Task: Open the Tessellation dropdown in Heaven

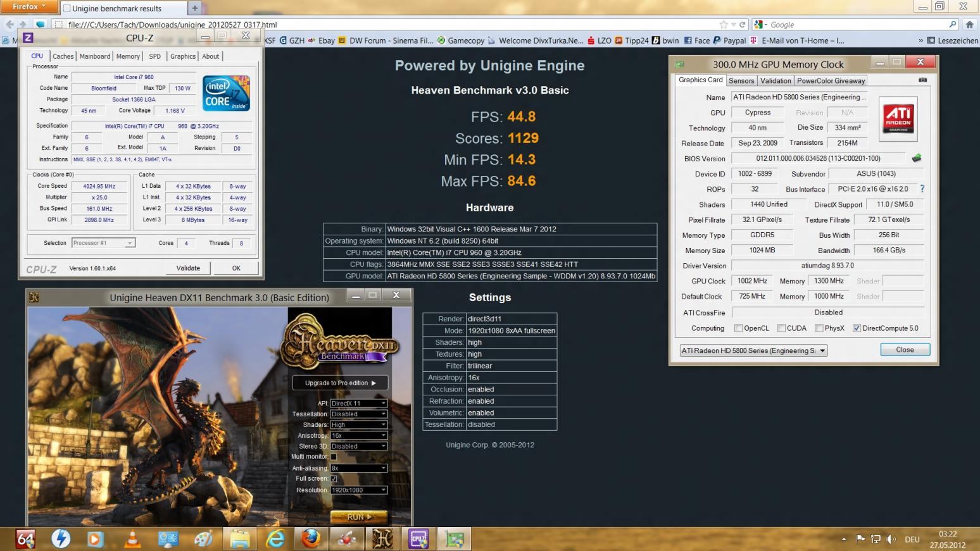Action: (358, 414)
